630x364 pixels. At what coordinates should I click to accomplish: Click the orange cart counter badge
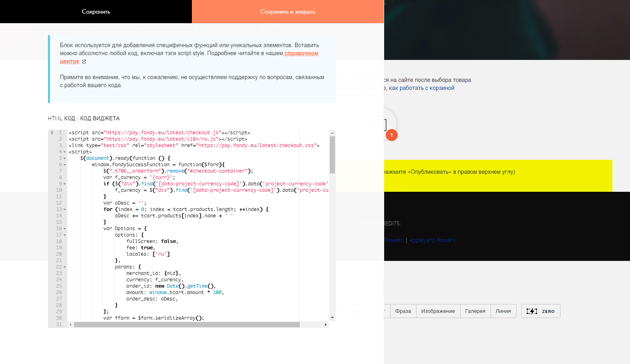(392, 135)
